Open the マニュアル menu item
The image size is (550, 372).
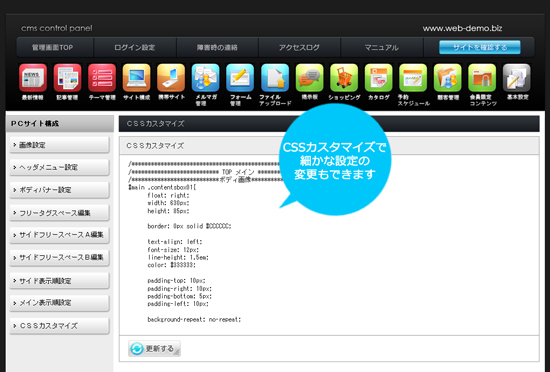(382, 47)
